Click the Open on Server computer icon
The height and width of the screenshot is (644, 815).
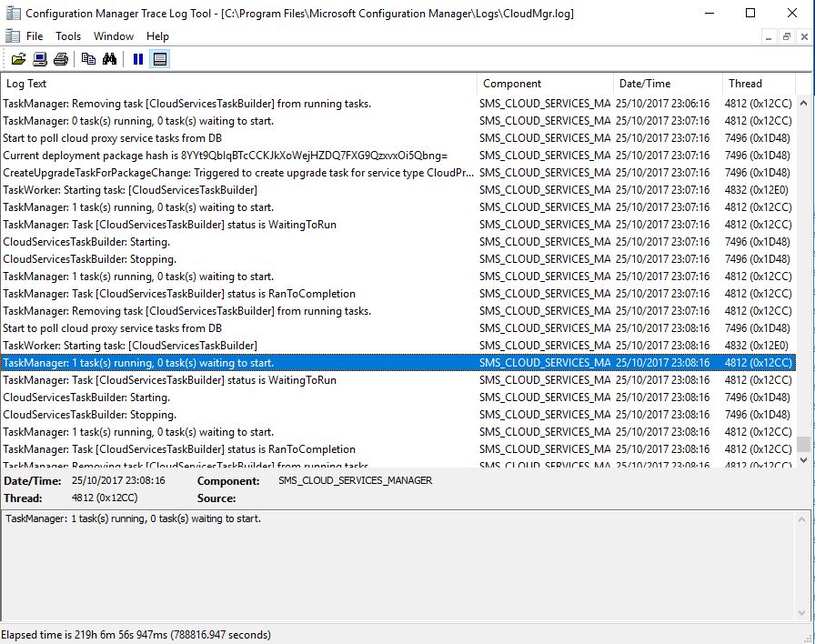[39, 59]
